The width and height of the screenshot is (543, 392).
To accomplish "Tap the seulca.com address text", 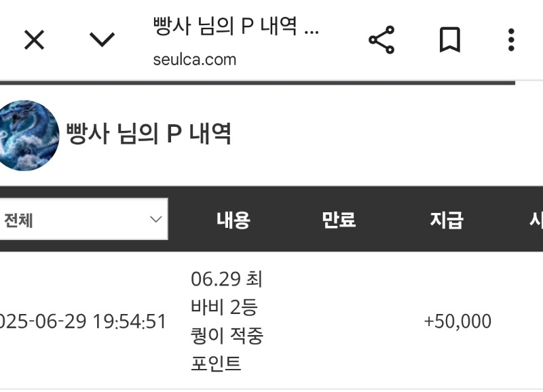I will click(x=195, y=60).
